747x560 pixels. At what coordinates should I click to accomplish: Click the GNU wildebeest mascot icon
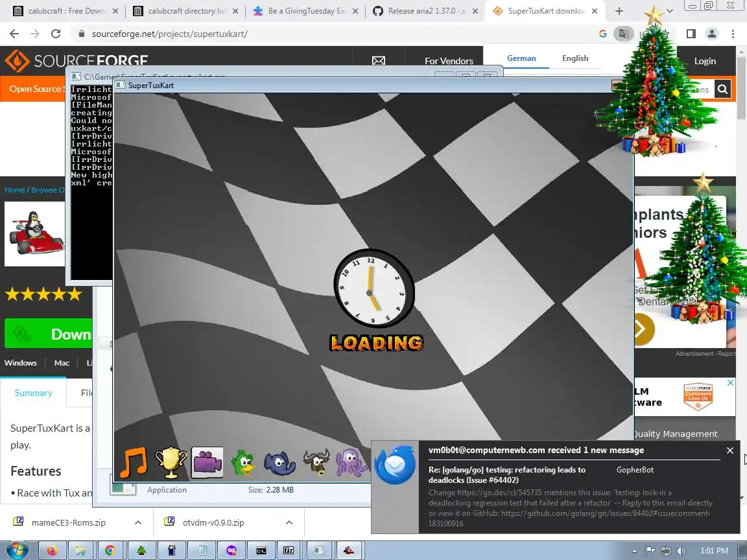click(x=316, y=462)
